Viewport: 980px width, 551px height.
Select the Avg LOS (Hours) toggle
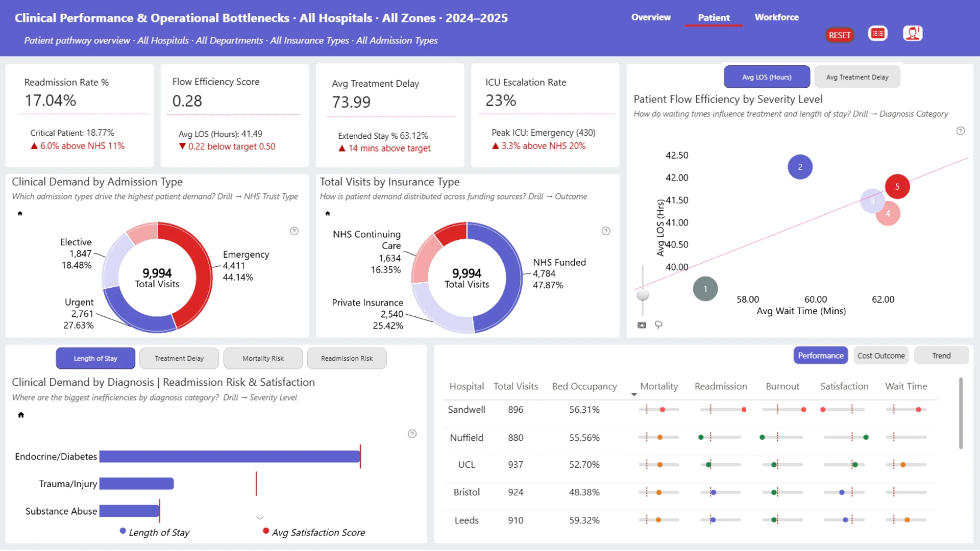(767, 77)
